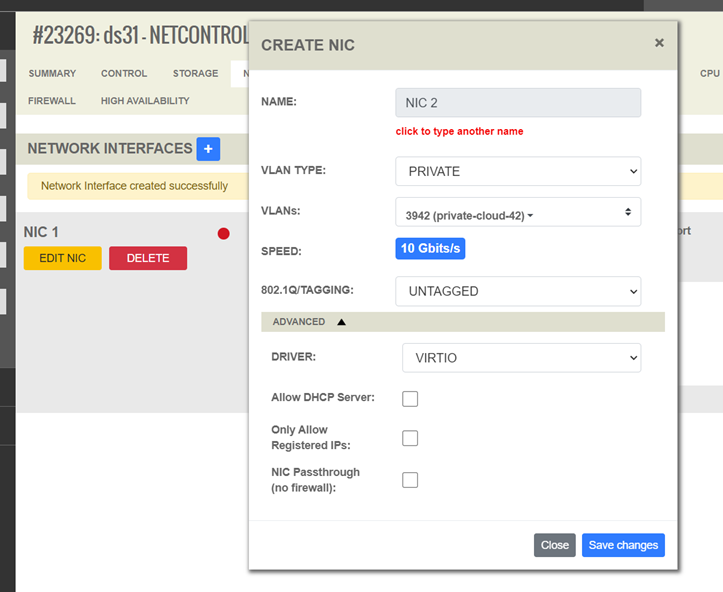Open the Control tab
This screenshot has height=592, width=723.
124,73
